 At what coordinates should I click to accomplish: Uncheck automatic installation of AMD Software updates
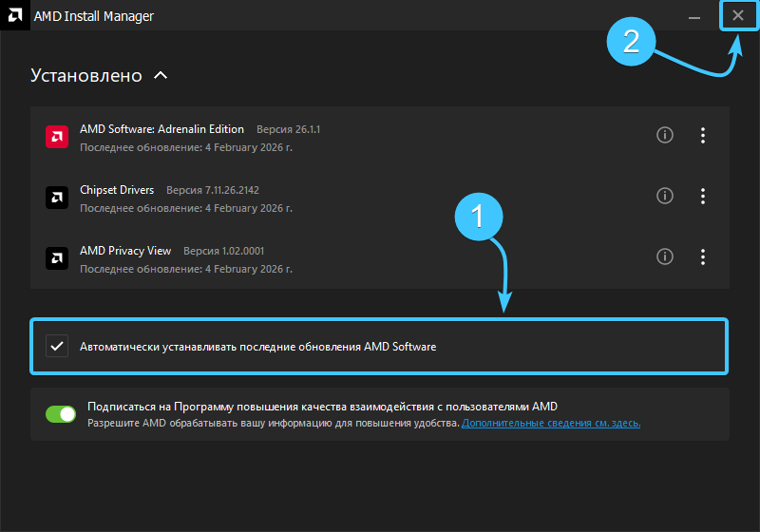(x=57, y=347)
